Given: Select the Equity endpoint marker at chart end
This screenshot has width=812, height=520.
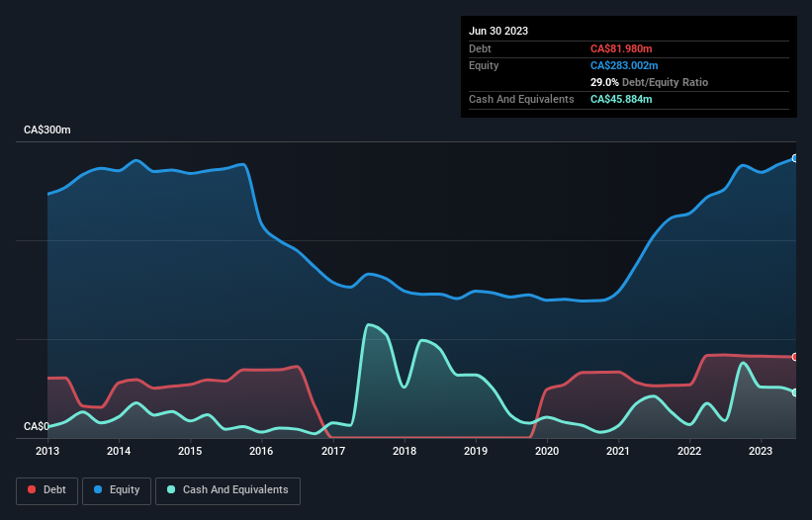Looking at the screenshot, I should point(795,158).
